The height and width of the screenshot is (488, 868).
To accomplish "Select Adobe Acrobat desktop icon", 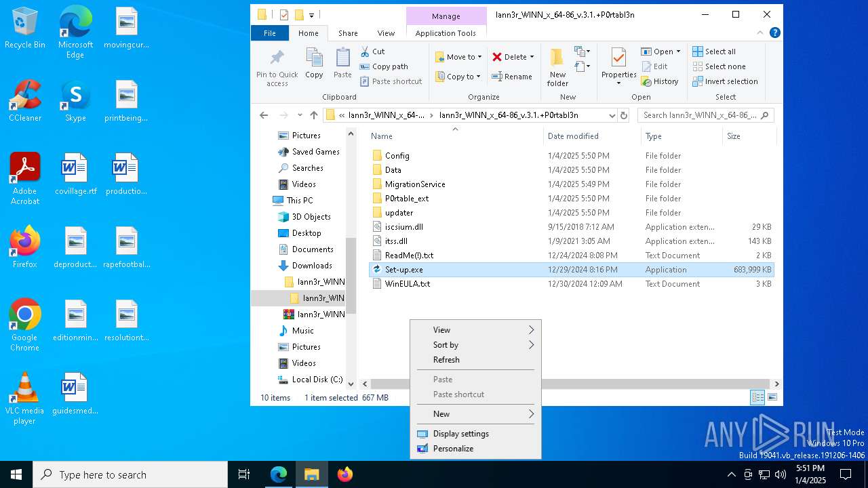I will click(25, 179).
